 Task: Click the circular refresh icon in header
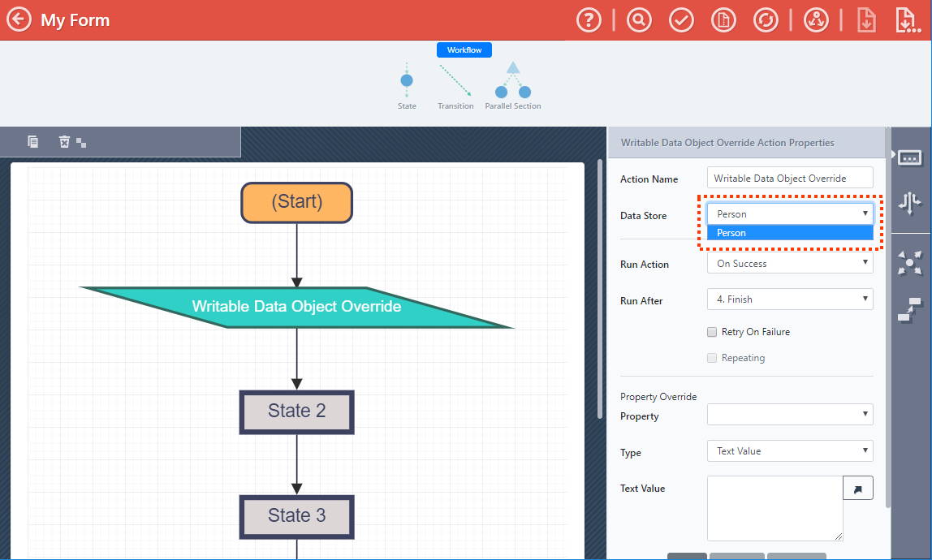pos(766,20)
